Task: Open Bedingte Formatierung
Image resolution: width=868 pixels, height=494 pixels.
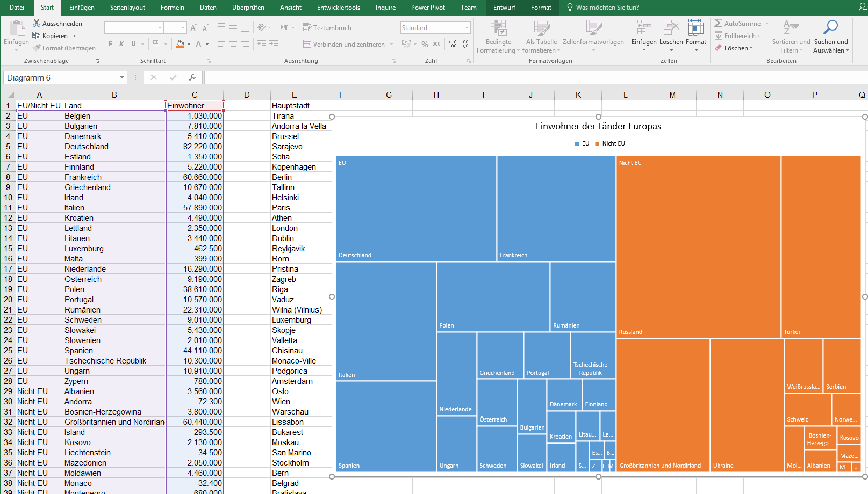Action: (x=498, y=36)
